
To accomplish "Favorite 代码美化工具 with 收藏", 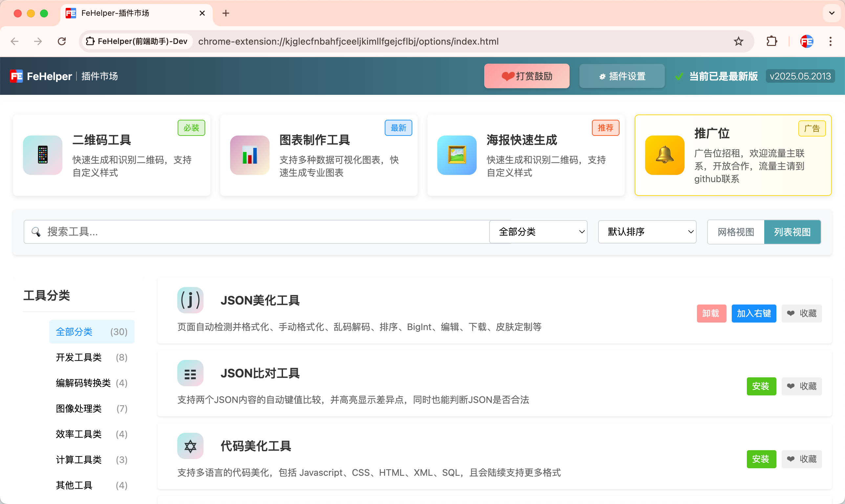I will [802, 459].
